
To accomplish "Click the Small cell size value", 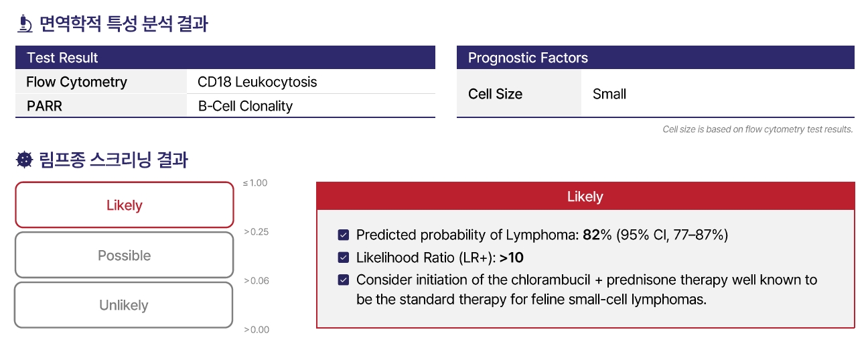I will pyautogui.click(x=609, y=94).
